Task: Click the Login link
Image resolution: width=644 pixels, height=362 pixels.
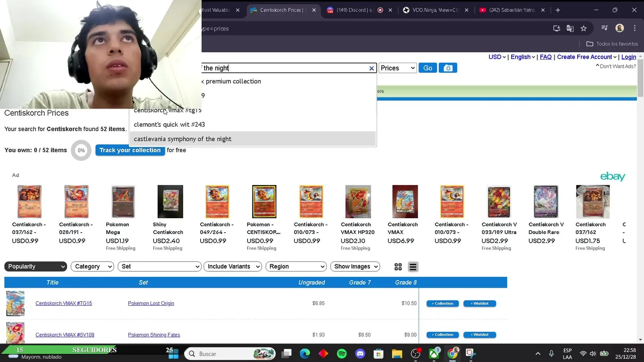Action: point(628,57)
